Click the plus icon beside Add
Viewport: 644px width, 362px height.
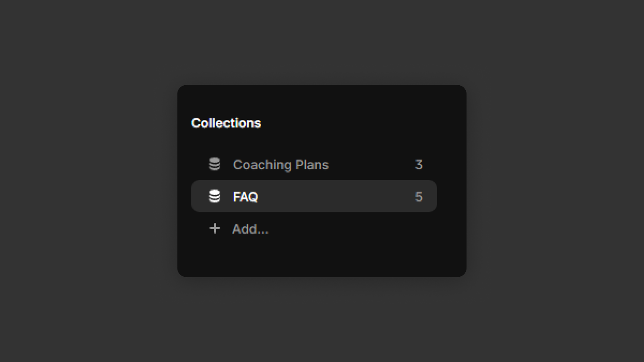tap(215, 228)
